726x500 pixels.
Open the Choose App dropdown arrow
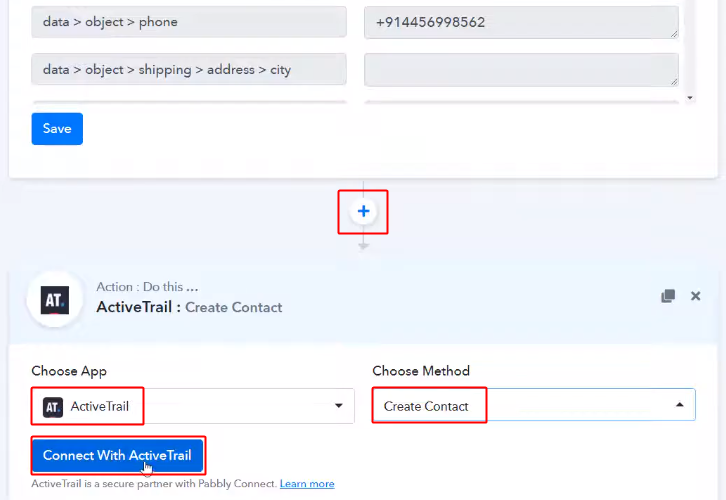[x=339, y=406]
